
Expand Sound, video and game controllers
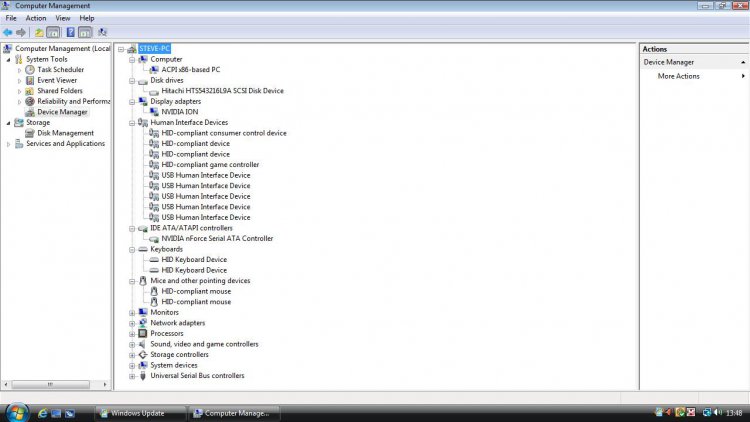tap(132, 344)
